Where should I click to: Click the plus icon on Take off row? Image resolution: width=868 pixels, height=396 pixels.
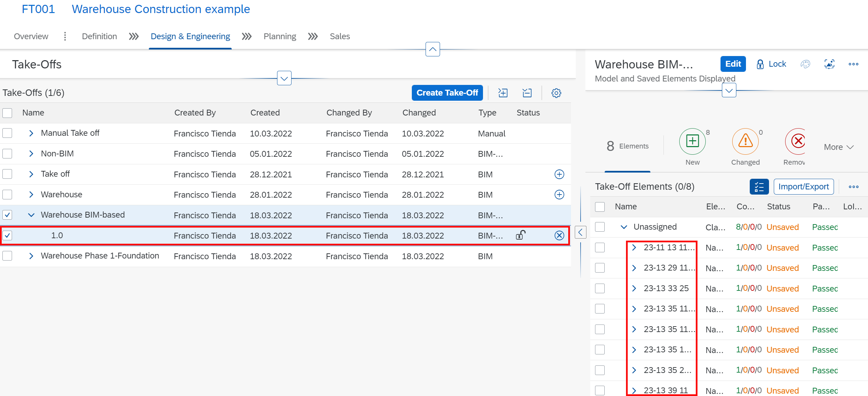[559, 174]
